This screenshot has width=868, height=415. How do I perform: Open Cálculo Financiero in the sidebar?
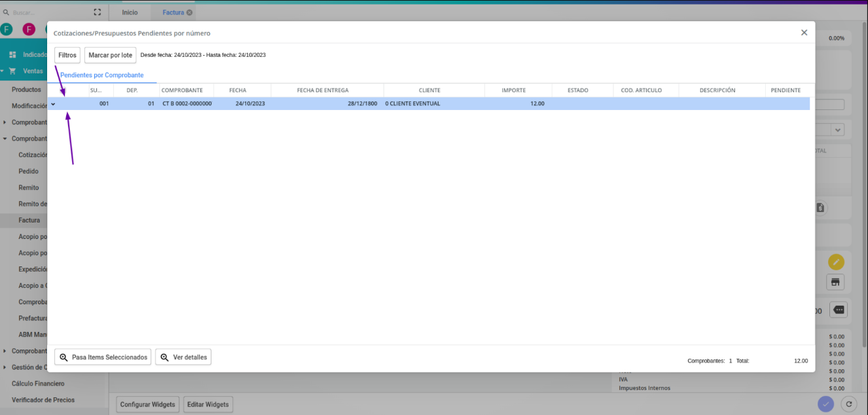38,384
